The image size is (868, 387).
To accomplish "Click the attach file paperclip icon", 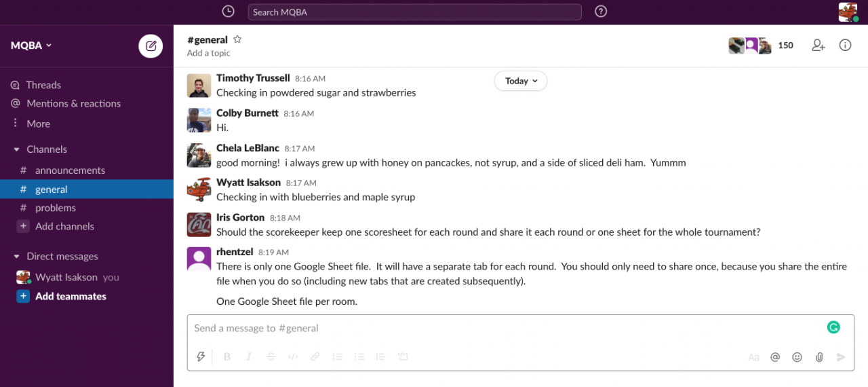I will coord(819,357).
